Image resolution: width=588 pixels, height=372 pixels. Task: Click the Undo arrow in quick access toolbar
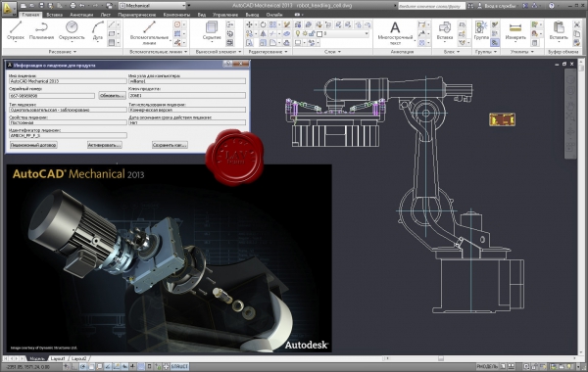click(x=83, y=6)
